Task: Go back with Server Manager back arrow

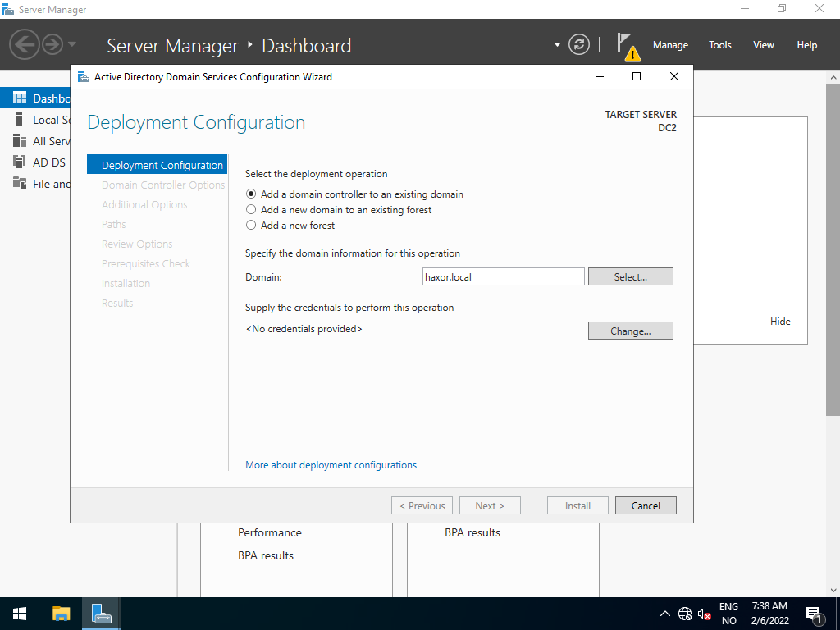Action: [24, 44]
